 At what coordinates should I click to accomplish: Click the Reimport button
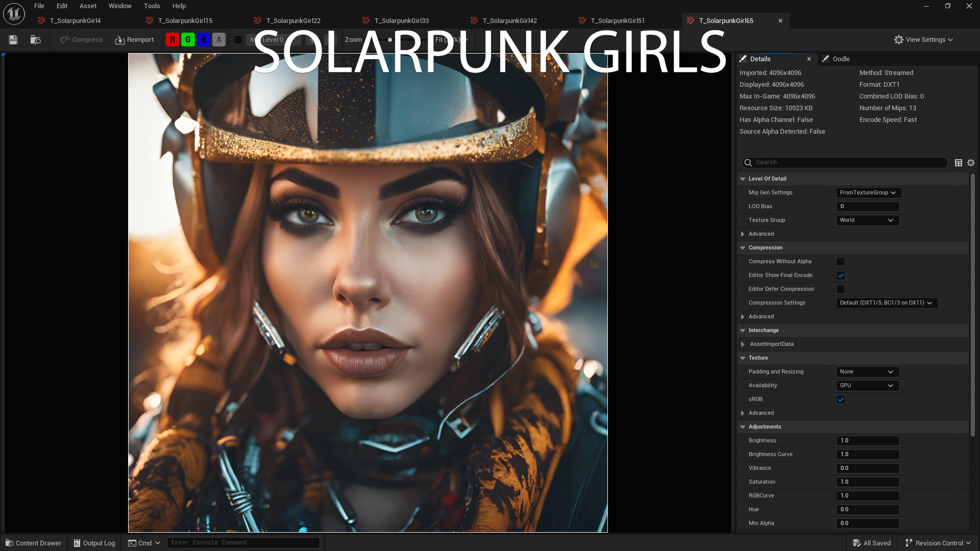coord(134,40)
